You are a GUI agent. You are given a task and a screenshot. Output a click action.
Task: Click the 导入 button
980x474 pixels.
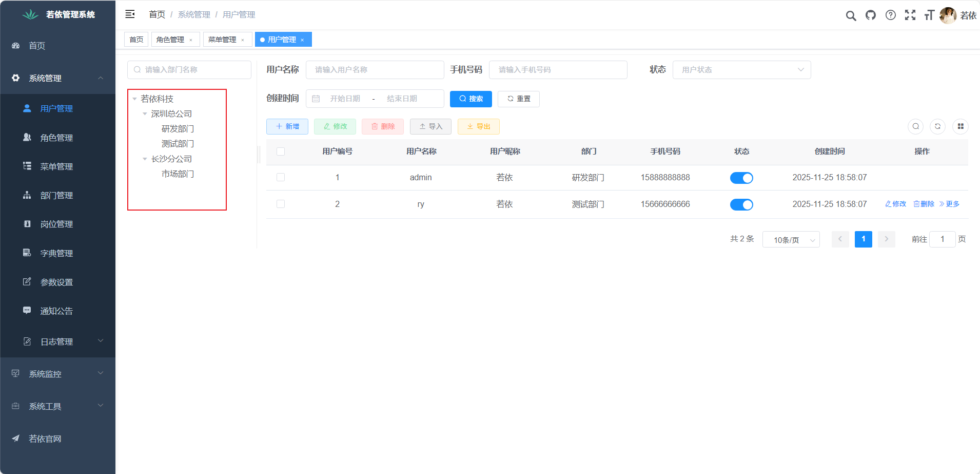430,126
